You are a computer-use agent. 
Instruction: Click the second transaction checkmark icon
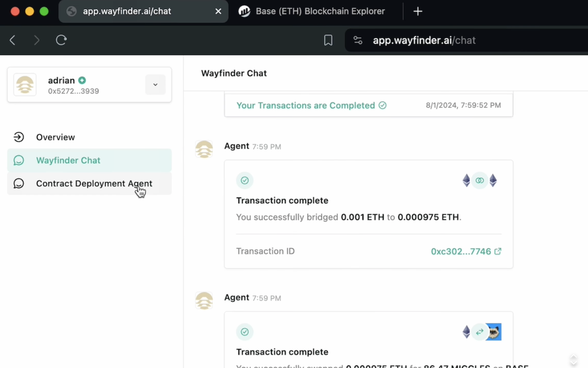(x=245, y=331)
